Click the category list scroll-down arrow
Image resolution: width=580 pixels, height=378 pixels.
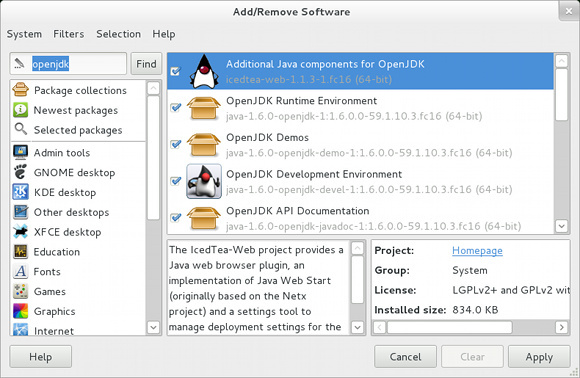click(x=153, y=327)
